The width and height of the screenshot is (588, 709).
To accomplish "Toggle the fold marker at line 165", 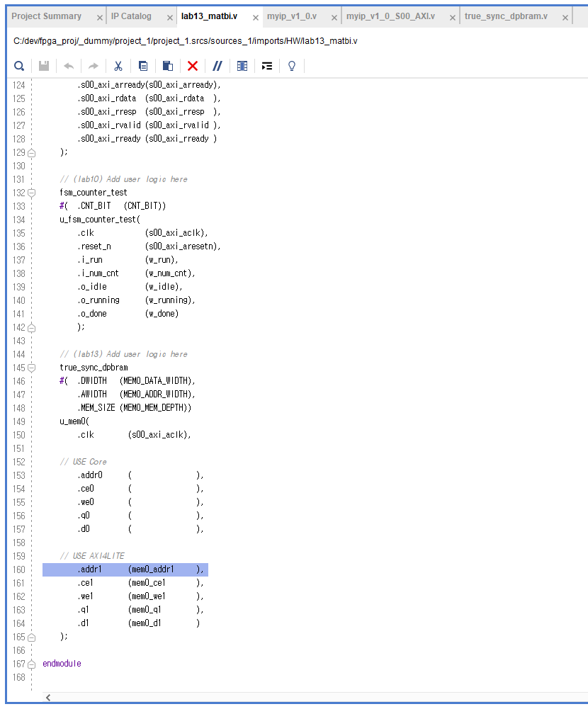I will pos(32,637).
